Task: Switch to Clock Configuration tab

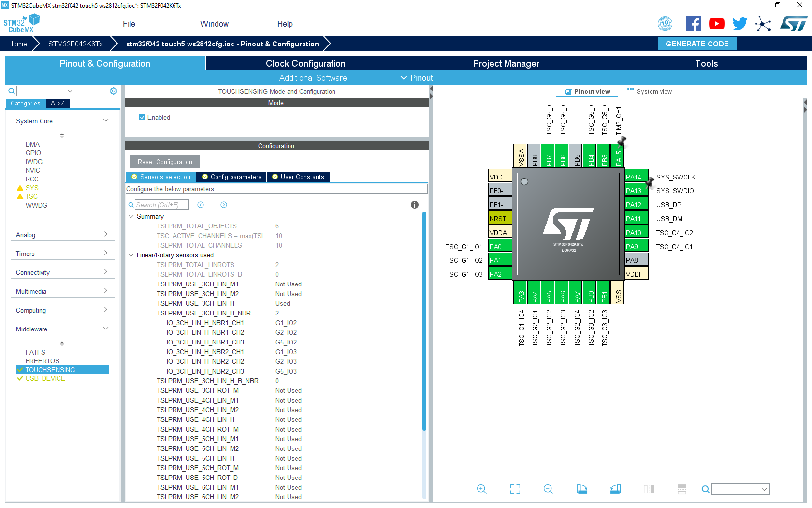Action: (305, 63)
